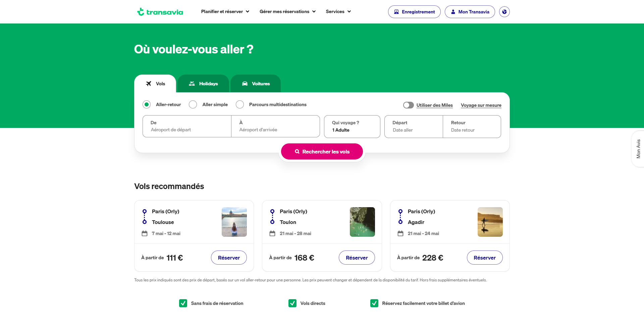The width and height of the screenshot is (644, 320).
Task: Open the Toulon destination thumbnail
Action: [x=362, y=222]
